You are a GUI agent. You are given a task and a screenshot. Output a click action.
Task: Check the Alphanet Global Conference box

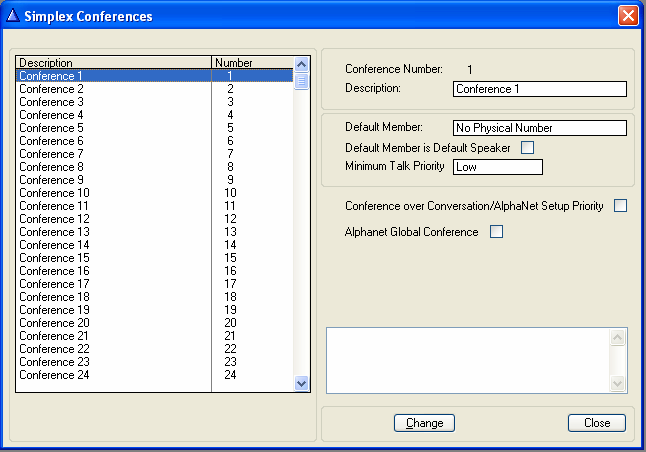pos(496,232)
